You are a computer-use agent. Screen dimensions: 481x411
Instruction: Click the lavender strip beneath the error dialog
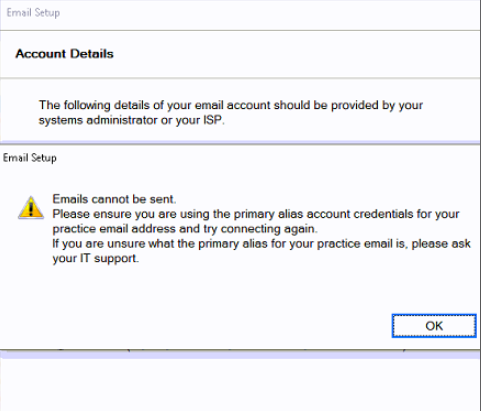pos(240,355)
